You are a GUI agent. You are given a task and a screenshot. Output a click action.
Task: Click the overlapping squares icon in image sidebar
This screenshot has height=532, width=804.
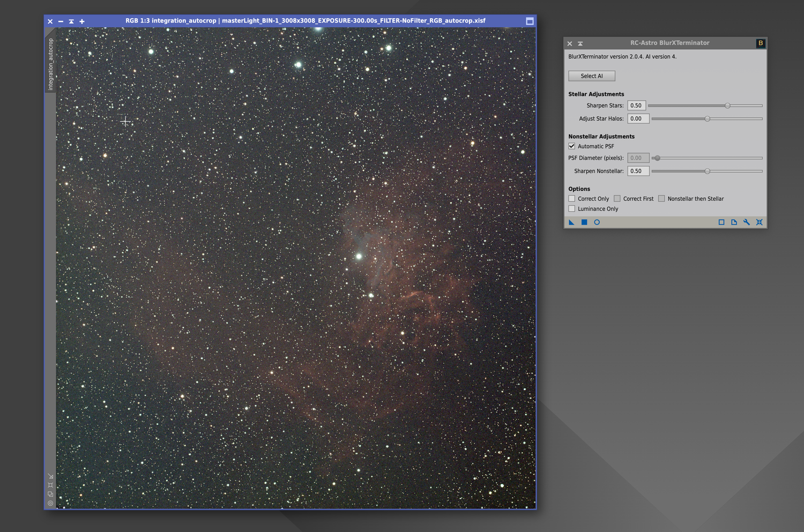[50, 494]
